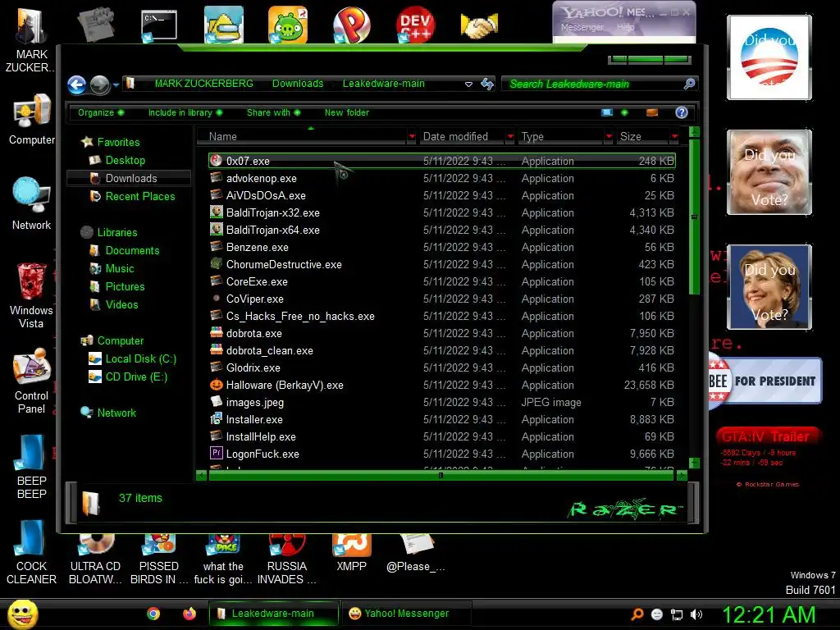Screen dimensions: 840x630
Task: Open the Include in library menu
Action: coord(185,112)
